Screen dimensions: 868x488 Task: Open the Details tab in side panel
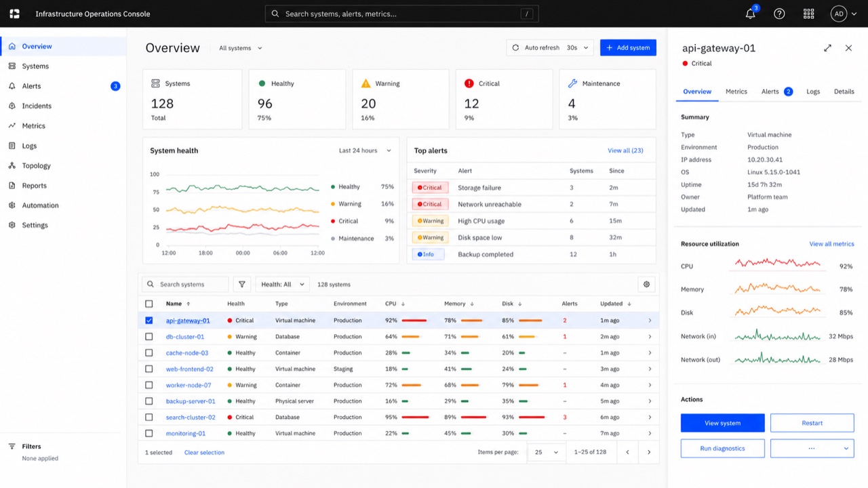tap(844, 91)
